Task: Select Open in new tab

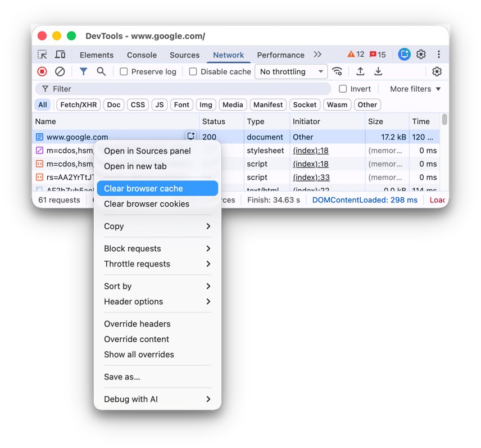Action: [x=157, y=166]
